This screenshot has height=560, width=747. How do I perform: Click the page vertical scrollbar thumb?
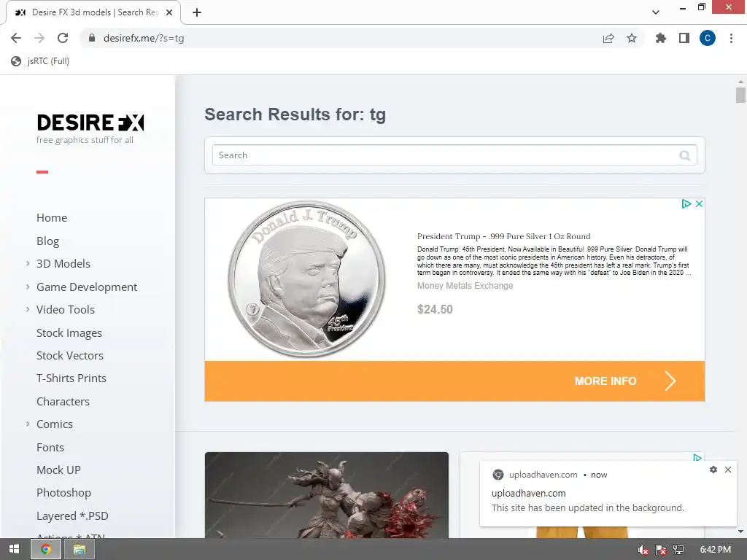(x=740, y=96)
